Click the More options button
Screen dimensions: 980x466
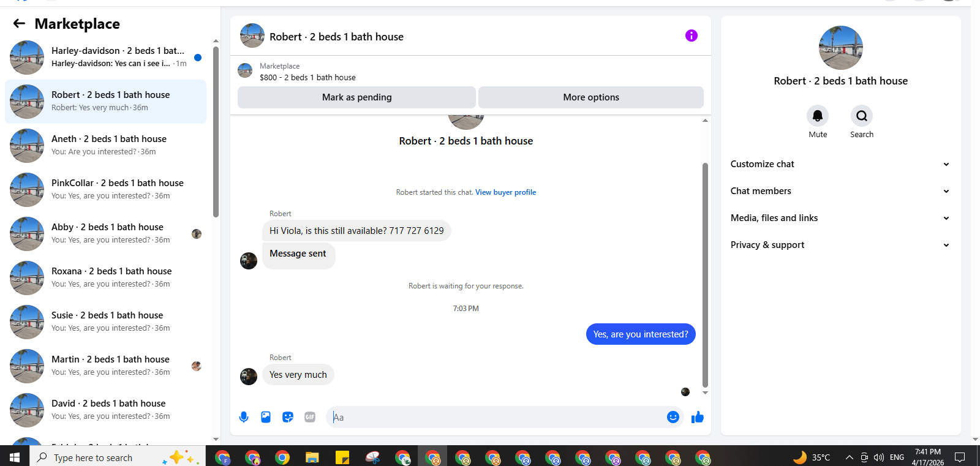(x=591, y=97)
